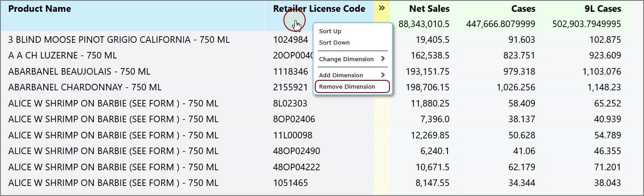Image resolution: width=644 pixels, height=196 pixels.
Task: Click the Net Sales value 8,147.55
Action: (x=432, y=183)
